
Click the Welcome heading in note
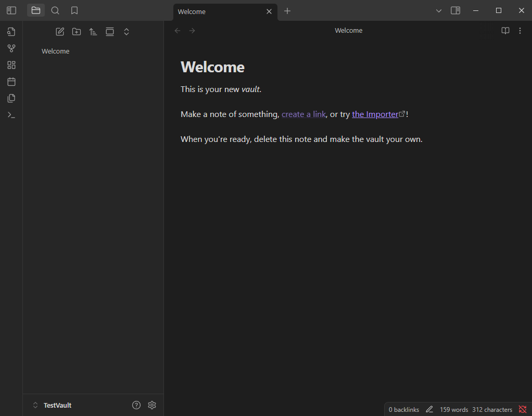(x=212, y=67)
